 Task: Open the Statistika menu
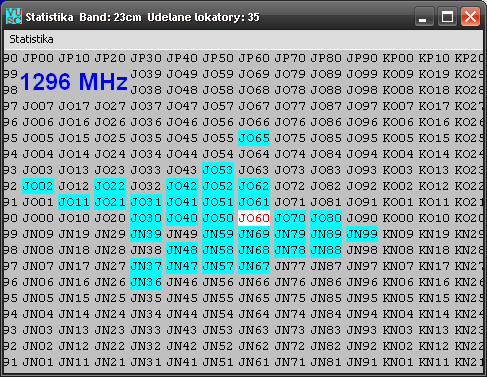(x=31, y=39)
